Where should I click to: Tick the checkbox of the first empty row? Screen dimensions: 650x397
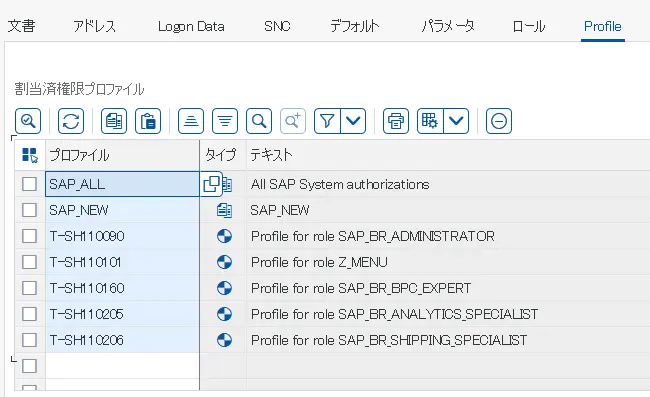[x=29, y=366]
